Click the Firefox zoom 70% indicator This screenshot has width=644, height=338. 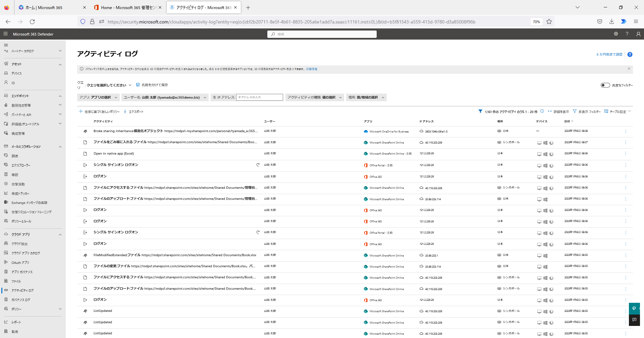point(536,22)
